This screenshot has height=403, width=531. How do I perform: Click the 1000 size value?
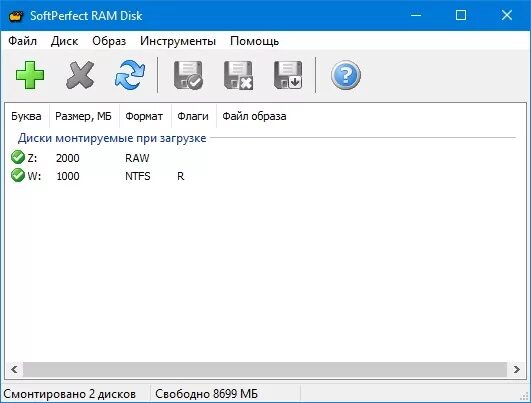click(x=68, y=176)
